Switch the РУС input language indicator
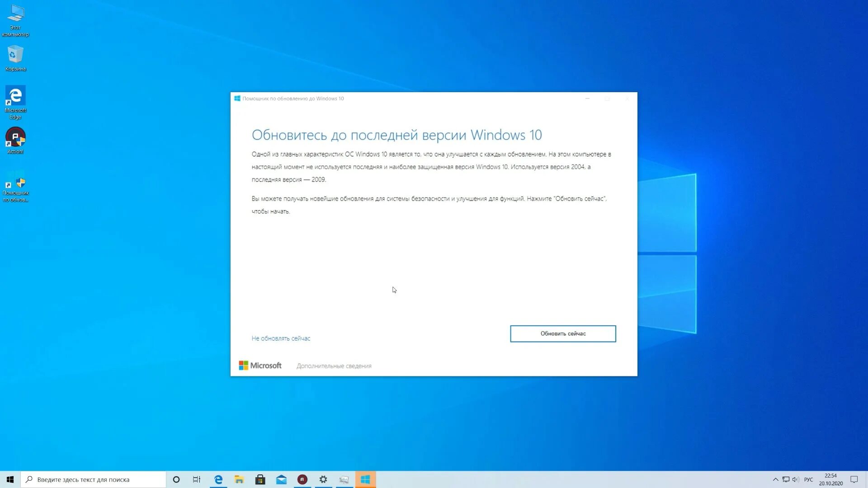Screen dimensions: 868x488 point(808,479)
